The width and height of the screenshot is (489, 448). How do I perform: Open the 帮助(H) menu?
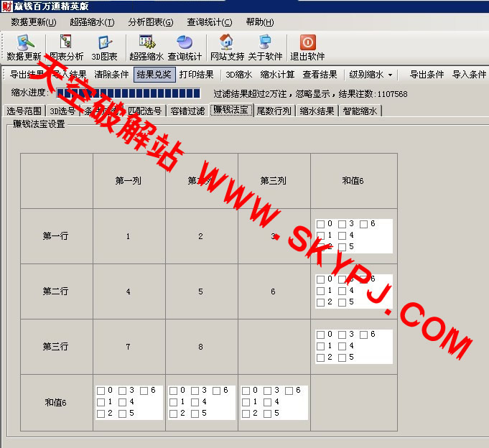click(259, 22)
